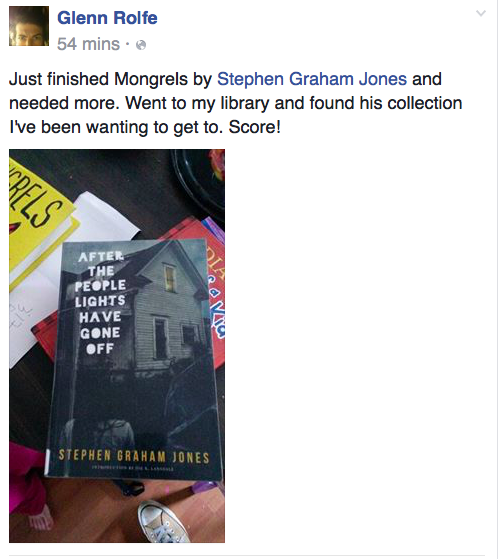Click the globe public privacy icon
The width and height of the screenshot is (498, 559).
click(141, 45)
